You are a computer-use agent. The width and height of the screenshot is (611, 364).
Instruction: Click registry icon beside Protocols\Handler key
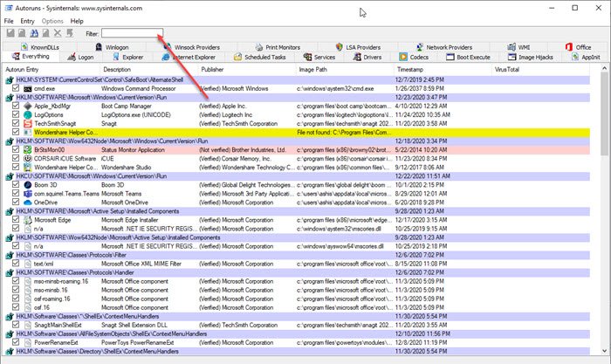(x=10, y=273)
